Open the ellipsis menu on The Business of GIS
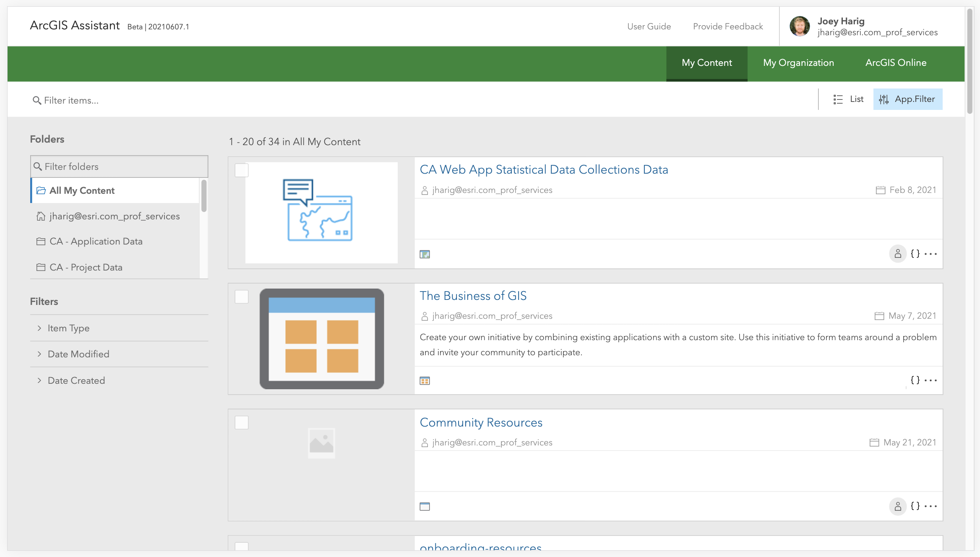The width and height of the screenshot is (980, 557). [930, 380]
